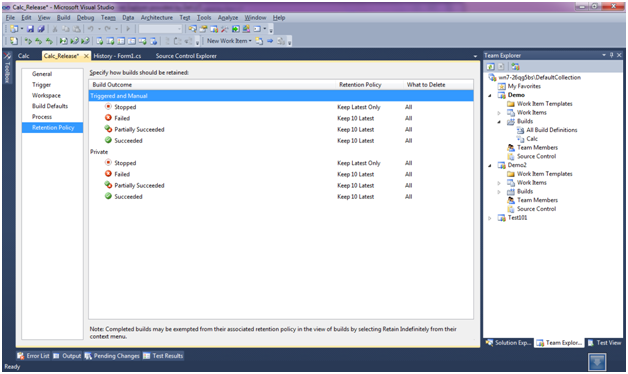Expand the Test101 project node

490,218
